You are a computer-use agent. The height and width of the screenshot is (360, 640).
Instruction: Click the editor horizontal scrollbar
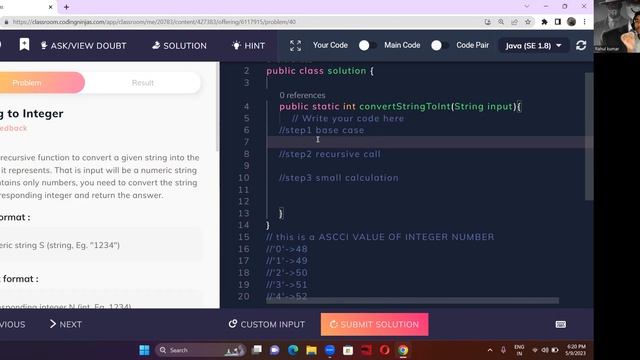pyautogui.click(x=412, y=301)
